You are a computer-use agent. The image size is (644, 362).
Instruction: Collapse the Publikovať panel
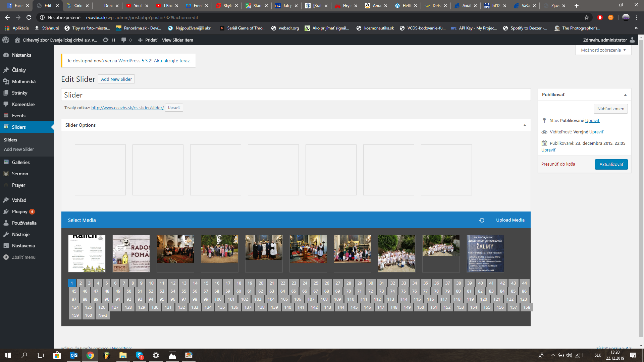coord(625,95)
